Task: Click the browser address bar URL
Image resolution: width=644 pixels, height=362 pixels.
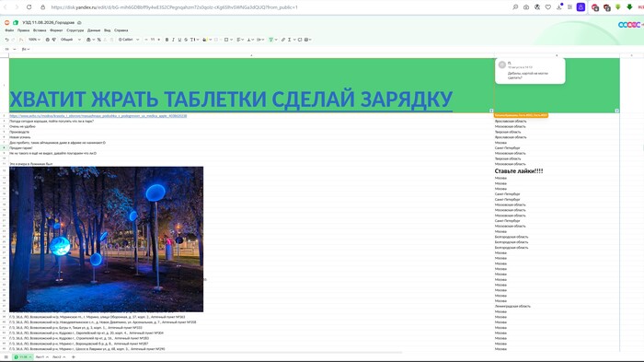Action: point(175,7)
